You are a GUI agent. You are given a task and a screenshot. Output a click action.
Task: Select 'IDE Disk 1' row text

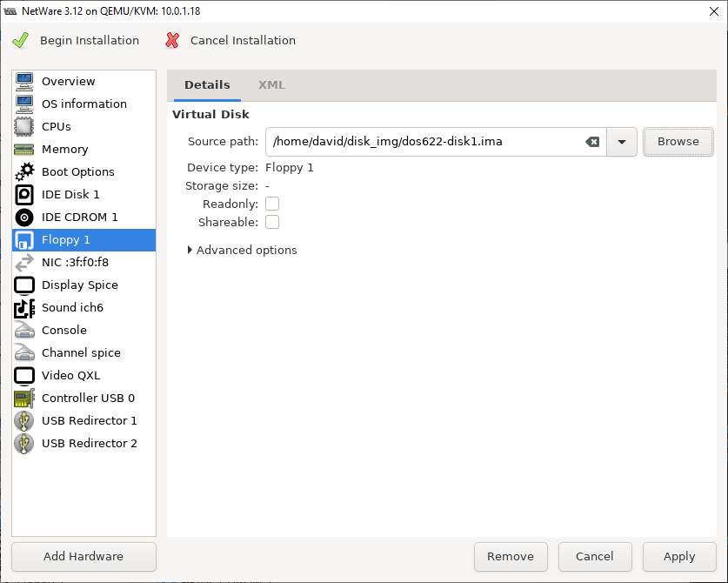70,195
